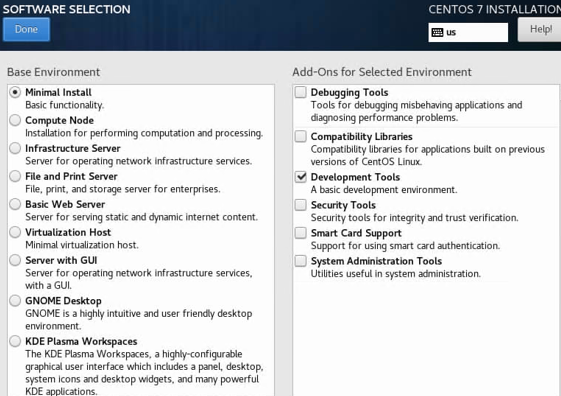Select File and Print Server option

pos(15,176)
